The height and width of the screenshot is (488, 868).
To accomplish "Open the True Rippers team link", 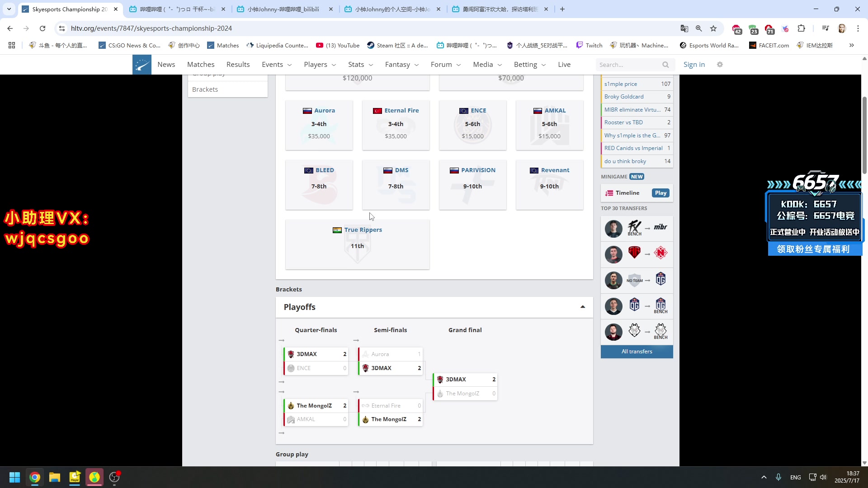I will coord(363,230).
